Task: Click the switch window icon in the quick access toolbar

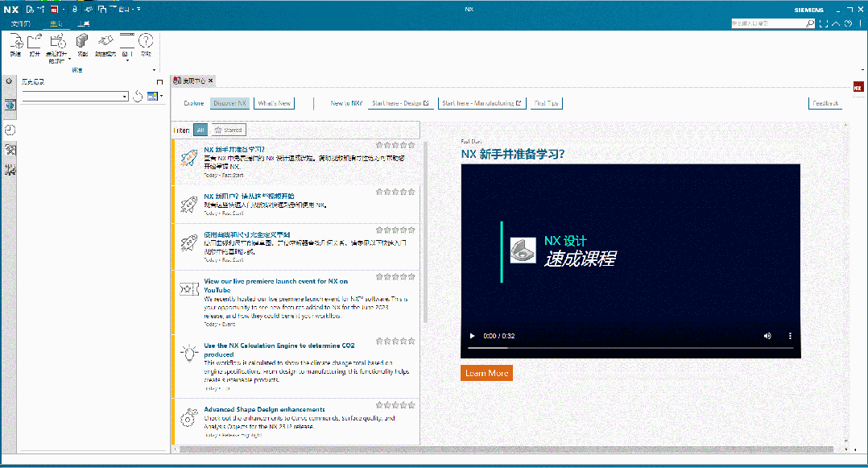Action: pyautogui.click(x=102, y=10)
